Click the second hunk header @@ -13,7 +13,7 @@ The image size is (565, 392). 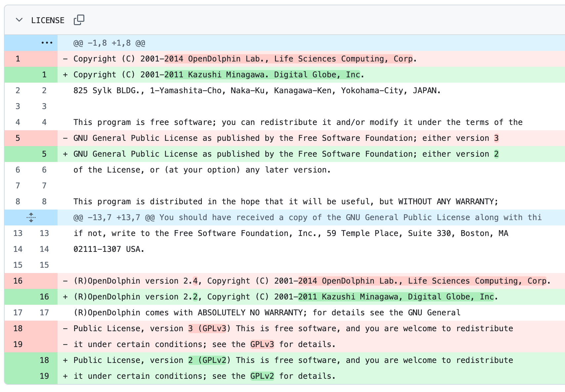click(307, 217)
